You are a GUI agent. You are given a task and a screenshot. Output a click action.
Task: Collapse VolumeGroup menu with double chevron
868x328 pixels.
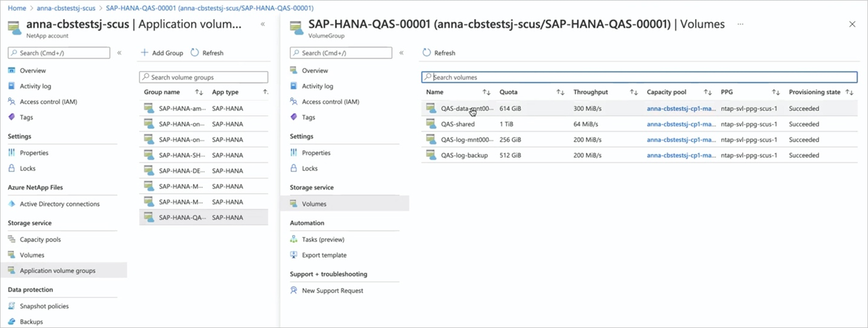click(401, 53)
